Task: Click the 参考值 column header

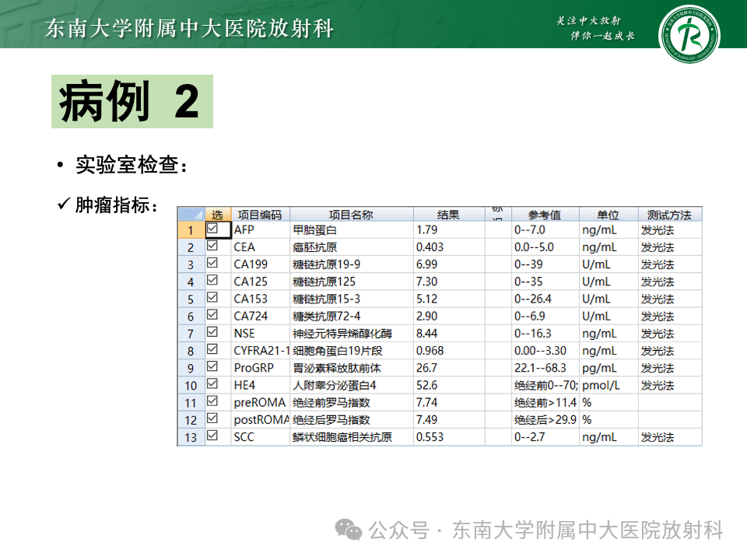Action: point(545,215)
